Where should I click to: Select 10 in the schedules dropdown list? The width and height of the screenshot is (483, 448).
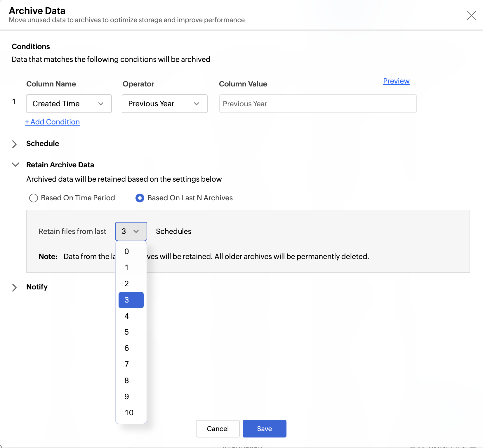[x=129, y=413]
